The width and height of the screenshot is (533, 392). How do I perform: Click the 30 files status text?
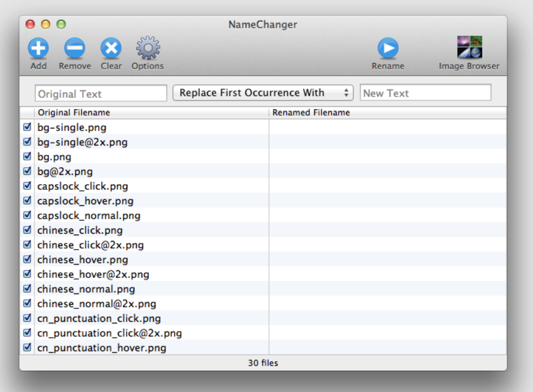(x=263, y=363)
